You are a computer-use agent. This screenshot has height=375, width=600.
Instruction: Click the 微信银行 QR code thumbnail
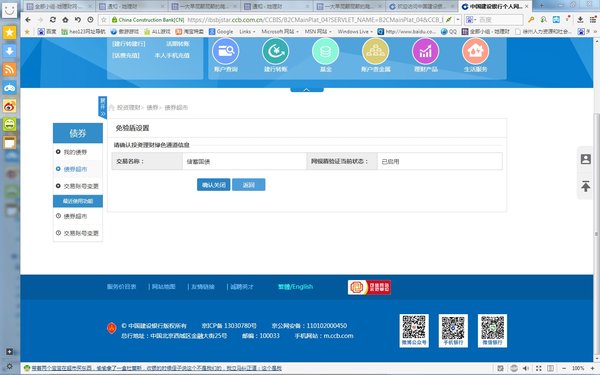[492, 330]
